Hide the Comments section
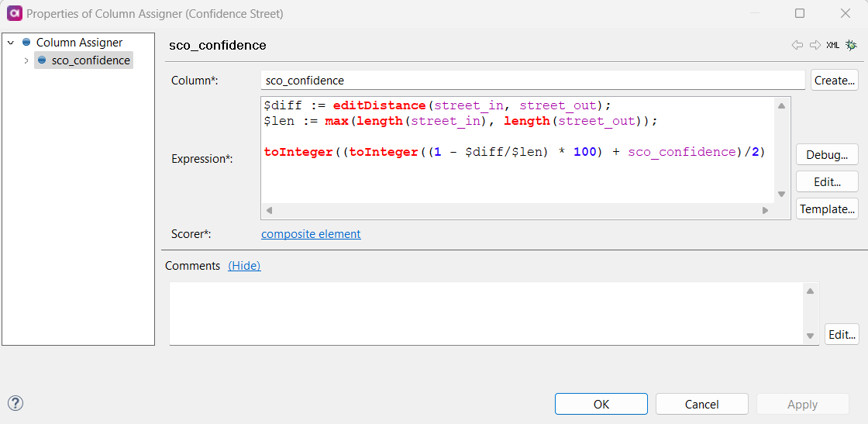Viewport: 868px width, 424px height. pos(244,266)
